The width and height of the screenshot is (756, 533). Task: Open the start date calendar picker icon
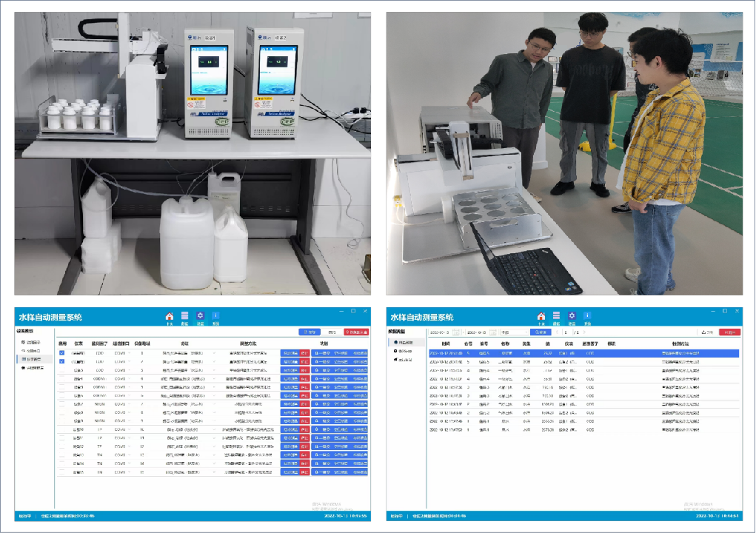457,332
